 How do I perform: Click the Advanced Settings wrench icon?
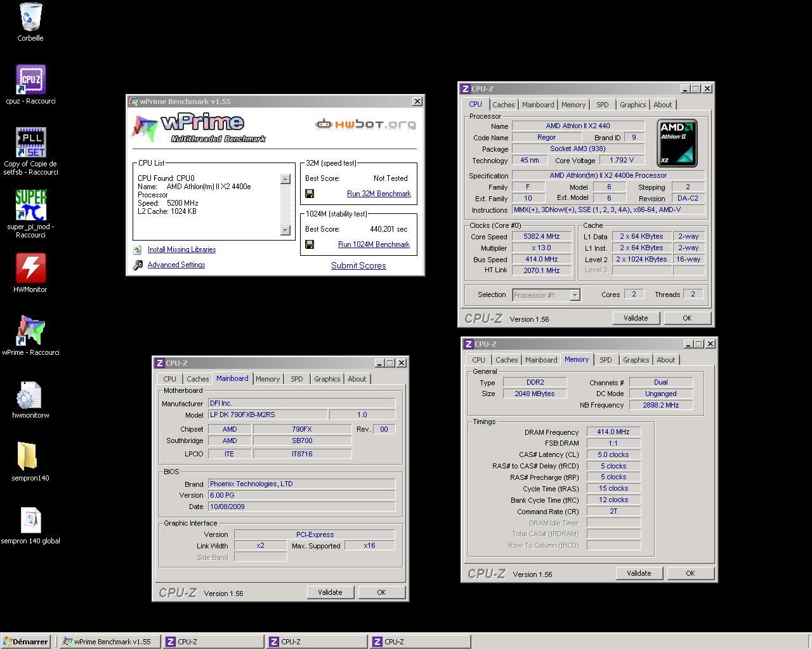138,265
